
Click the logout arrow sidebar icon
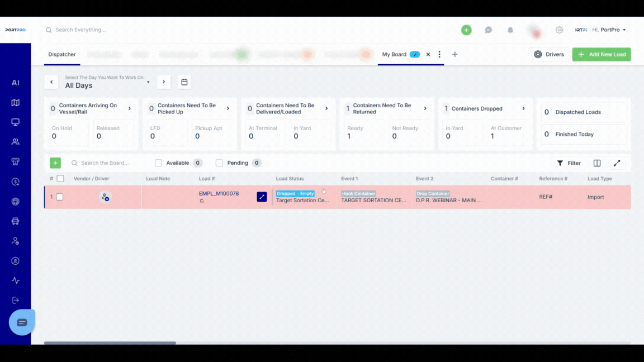(x=15, y=301)
